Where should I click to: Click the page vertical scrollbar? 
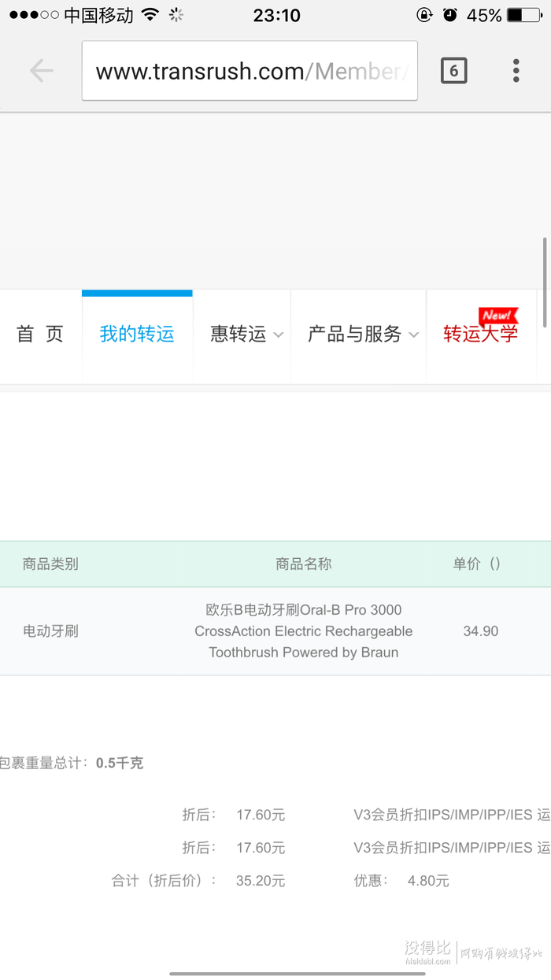tap(545, 282)
